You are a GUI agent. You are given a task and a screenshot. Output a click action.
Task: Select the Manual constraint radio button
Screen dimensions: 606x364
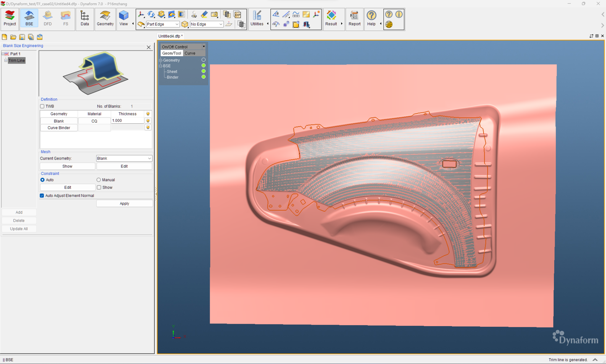(x=99, y=180)
